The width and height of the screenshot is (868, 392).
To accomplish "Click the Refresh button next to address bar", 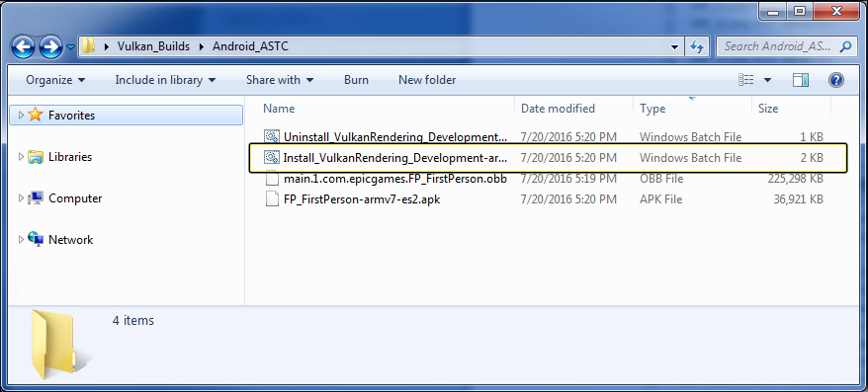I will (697, 47).
